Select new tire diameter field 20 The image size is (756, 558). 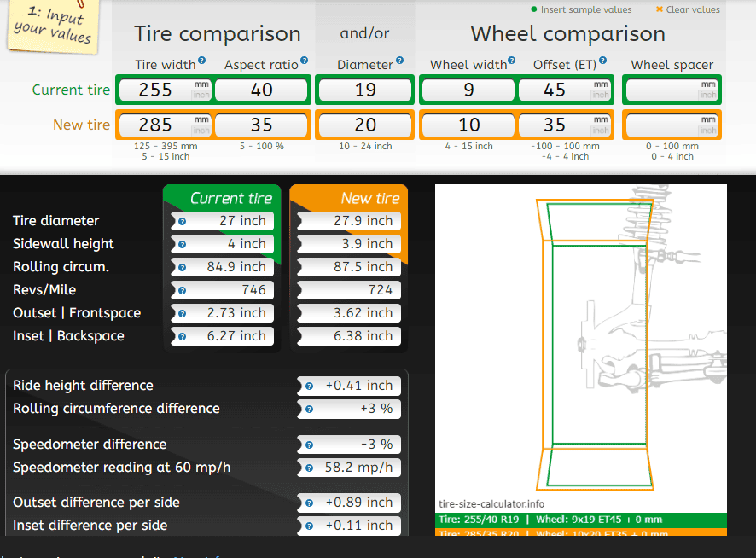click(x=365, y=125)
